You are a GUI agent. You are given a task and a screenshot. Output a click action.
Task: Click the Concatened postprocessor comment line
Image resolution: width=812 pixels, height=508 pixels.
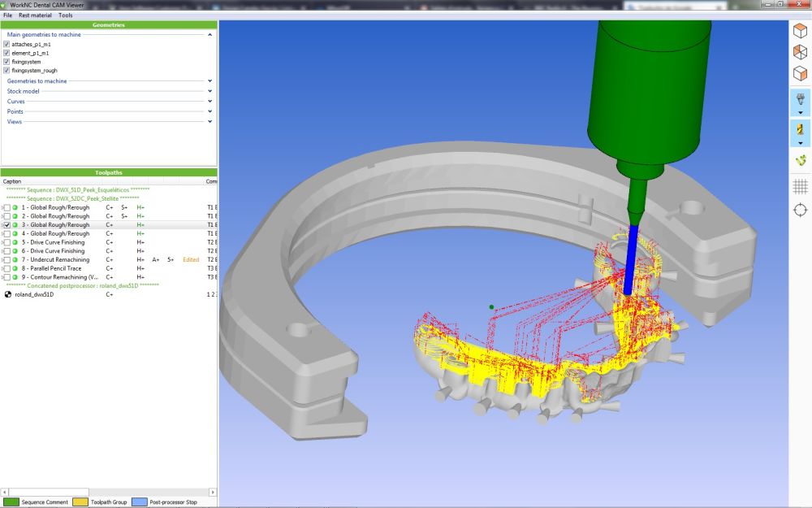coord(82,285)
